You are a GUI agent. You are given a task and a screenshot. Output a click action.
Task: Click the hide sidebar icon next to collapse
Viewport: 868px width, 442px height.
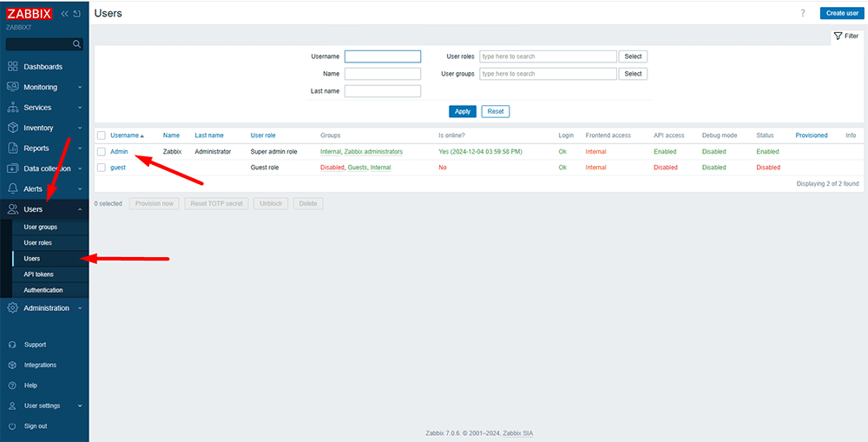[76, 14]
